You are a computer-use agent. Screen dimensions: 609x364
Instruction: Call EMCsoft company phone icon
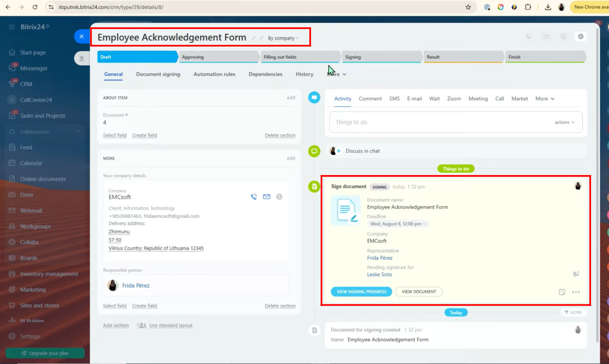254,197
